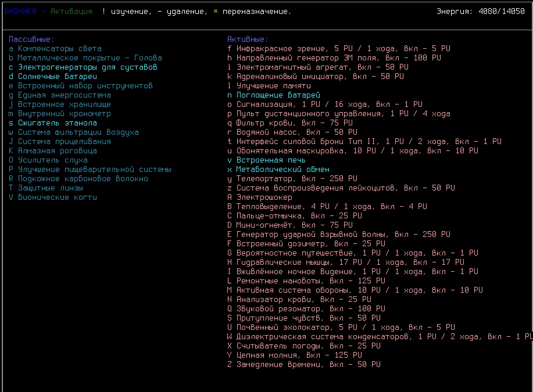Choose 'Электрогенераторы для суставов' bionic
The height and width of the screenshot is (392, 533).
coord(83,67)
